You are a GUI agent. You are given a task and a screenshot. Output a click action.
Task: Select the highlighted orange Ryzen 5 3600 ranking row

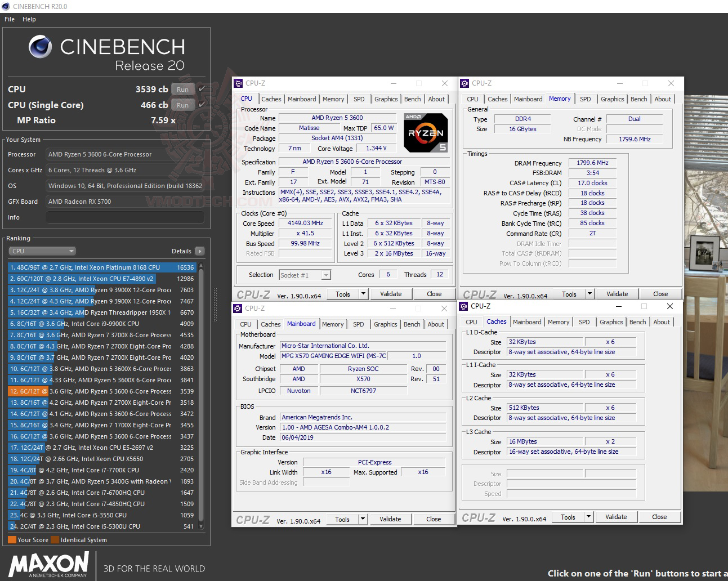(x=102, y=391)
